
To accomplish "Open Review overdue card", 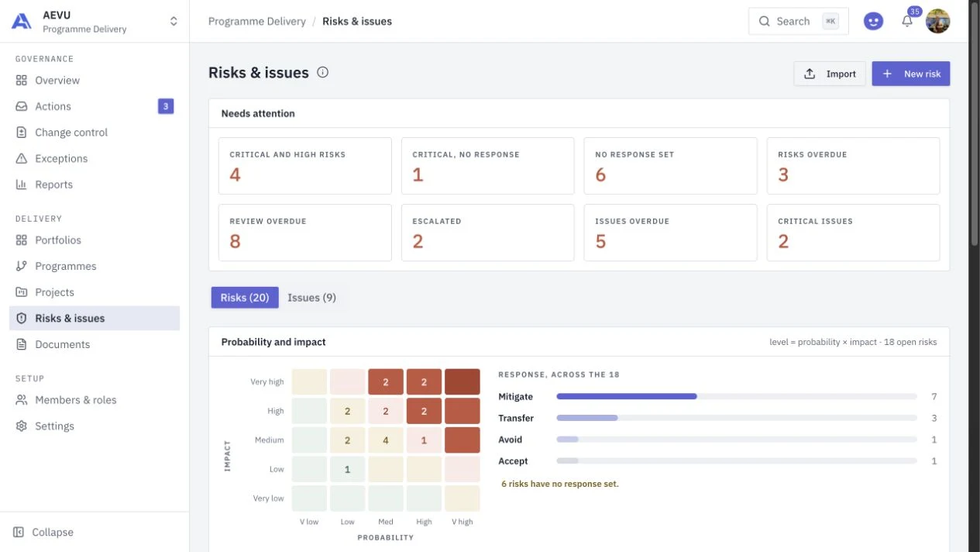I will pos(305,233).
